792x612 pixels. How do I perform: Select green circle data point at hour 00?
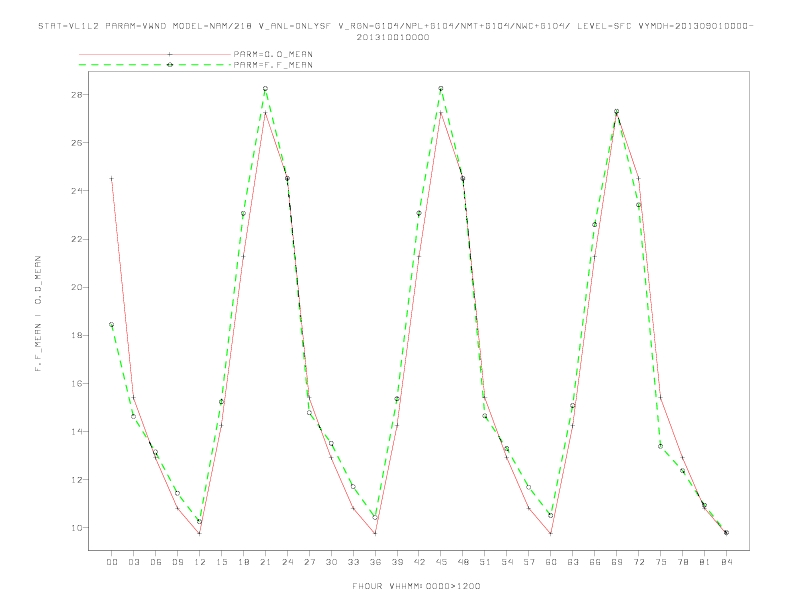pos(112,325)
